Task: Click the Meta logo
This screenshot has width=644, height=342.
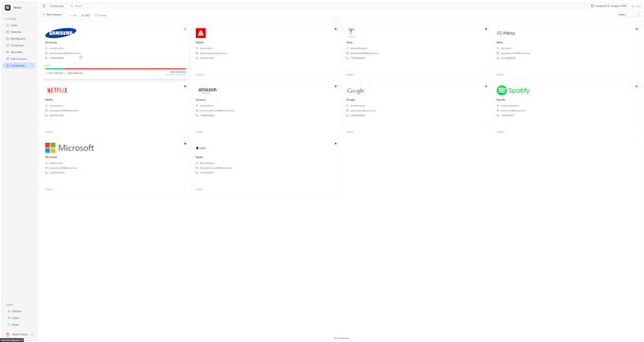Action: pos(506,33)
